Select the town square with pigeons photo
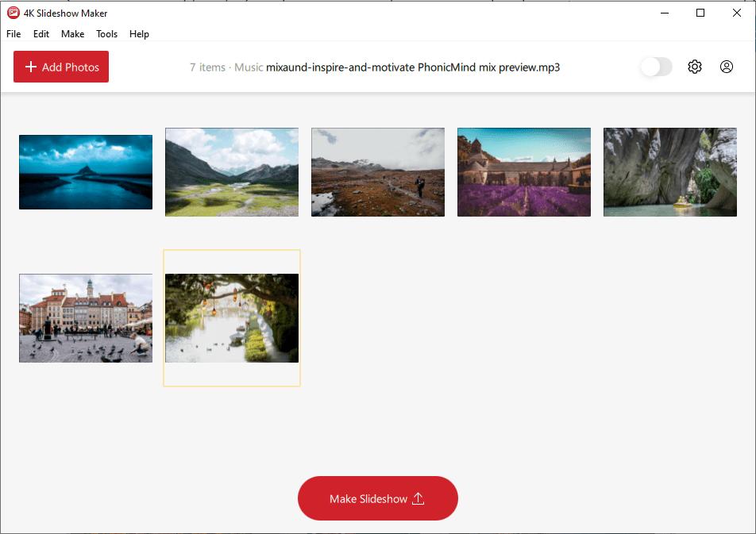Viewport: 756px width, 534px height. [85, 317]
